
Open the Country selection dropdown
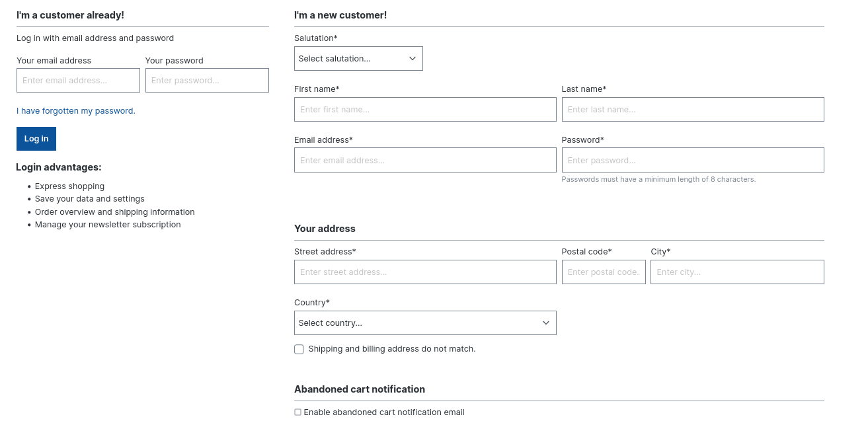(x=425, y=323)
